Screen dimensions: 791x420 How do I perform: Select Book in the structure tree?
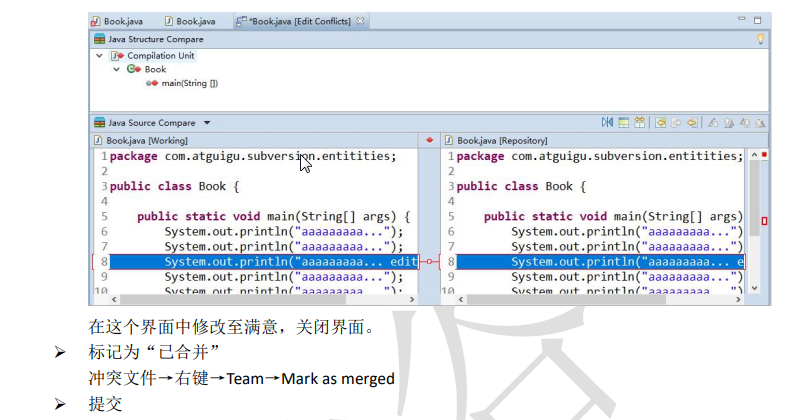[155, 69]
